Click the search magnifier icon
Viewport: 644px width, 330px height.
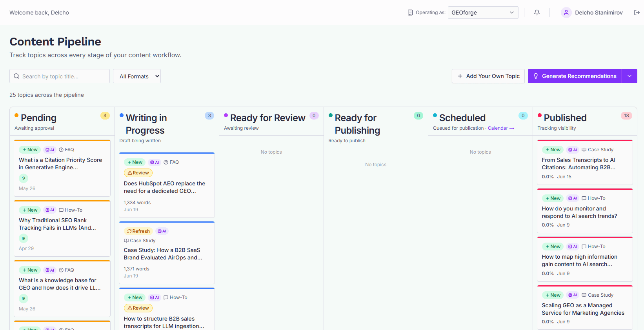click(16, 76)
